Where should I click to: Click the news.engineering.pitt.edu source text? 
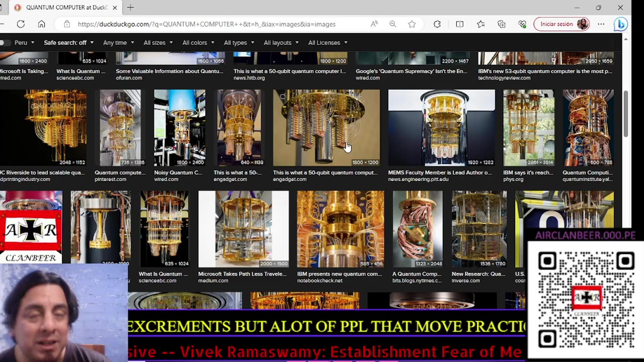[x=418, y=179]
